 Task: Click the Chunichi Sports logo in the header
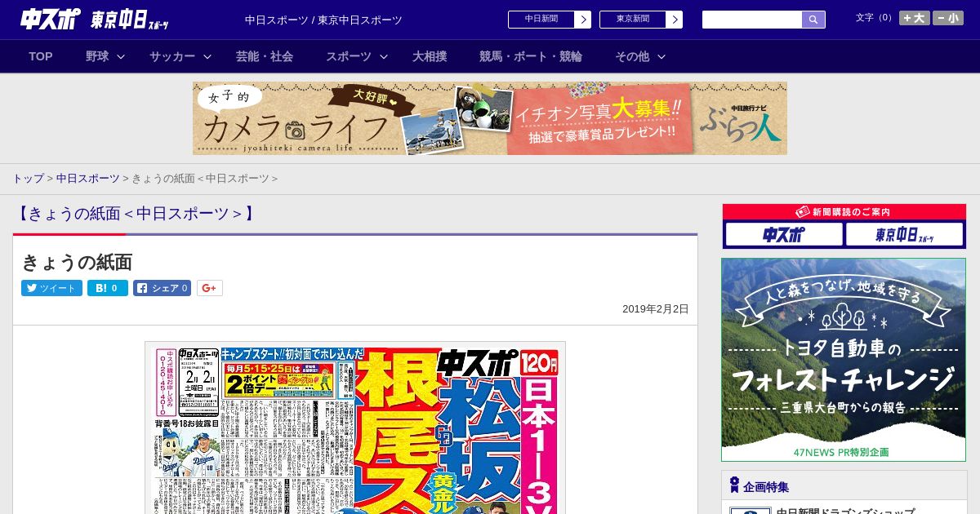click(x=51, y=20)
